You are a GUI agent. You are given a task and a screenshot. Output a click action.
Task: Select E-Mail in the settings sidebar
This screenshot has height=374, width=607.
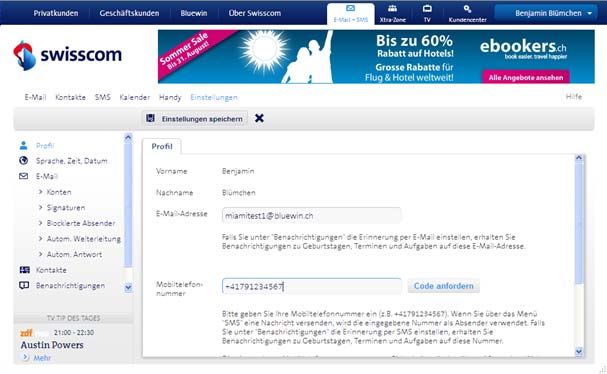(x=46, y=176)
